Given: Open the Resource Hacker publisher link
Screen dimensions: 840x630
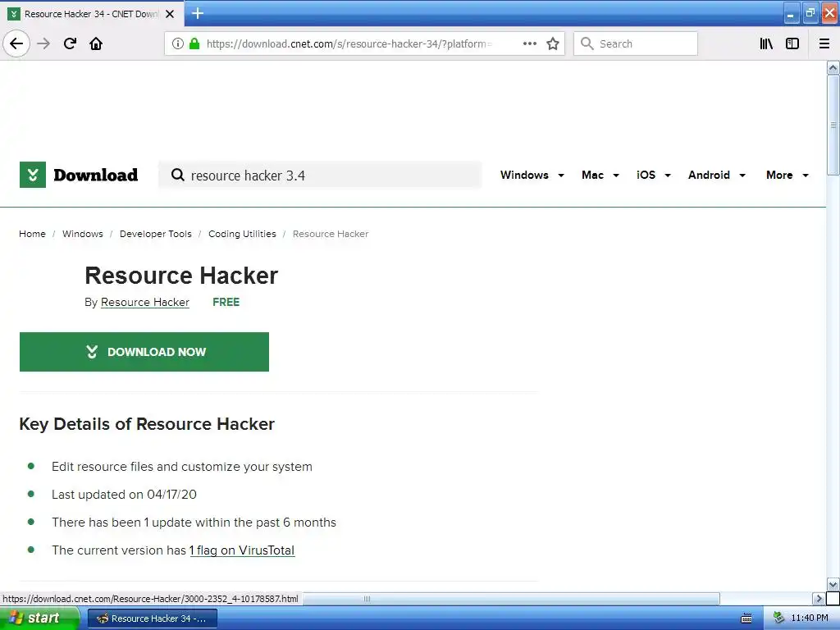Looking at the screenshot, I should [145, 302].
